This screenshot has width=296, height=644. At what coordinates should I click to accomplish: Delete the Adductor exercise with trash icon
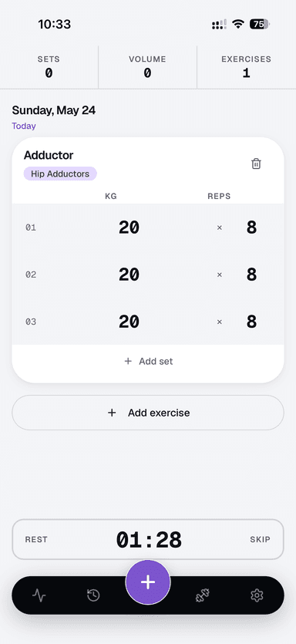coord(256,164)
